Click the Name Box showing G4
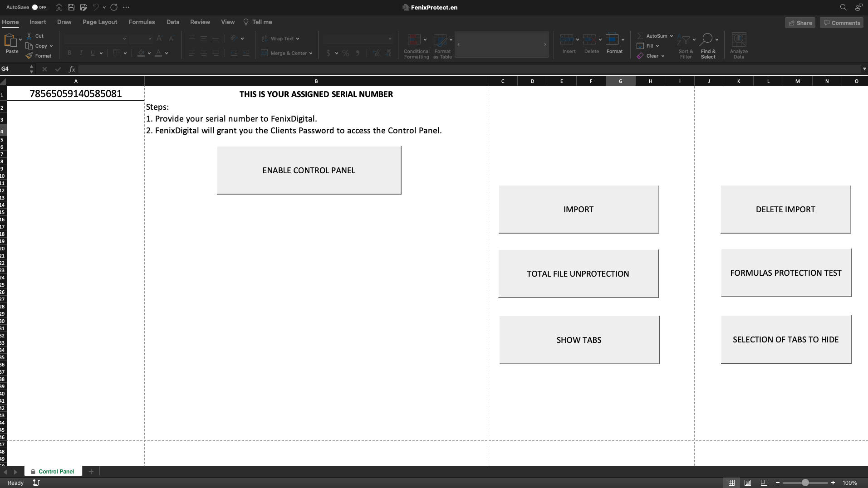868x488 pixels. pyautogui.click(x=15, y=69)
